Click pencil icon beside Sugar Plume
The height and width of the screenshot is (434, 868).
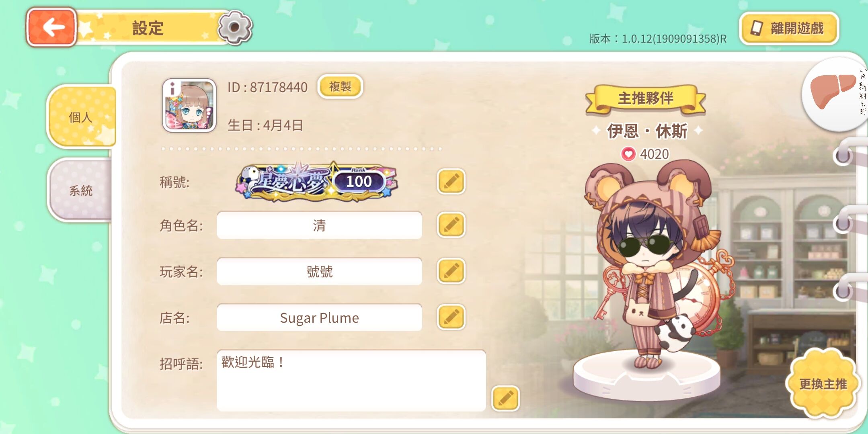pos(451,317)
